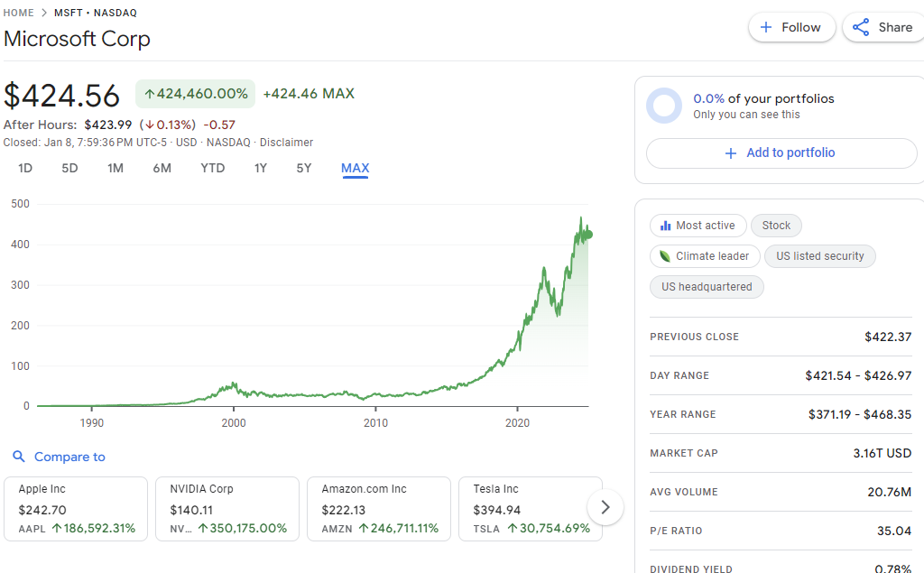Open the Compare to search
The width and height of the screenshot is (924, 573).
pyautogui.click(x=59, y=457)
